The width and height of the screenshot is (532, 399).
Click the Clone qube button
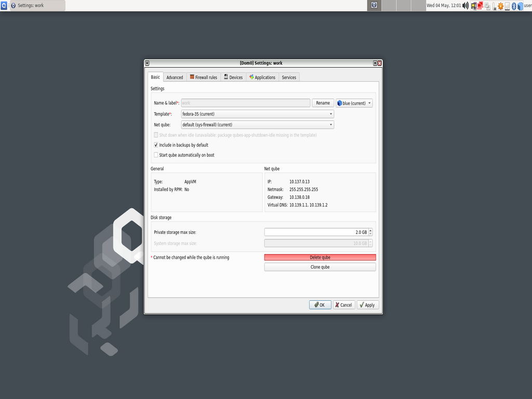pos(320,267)
